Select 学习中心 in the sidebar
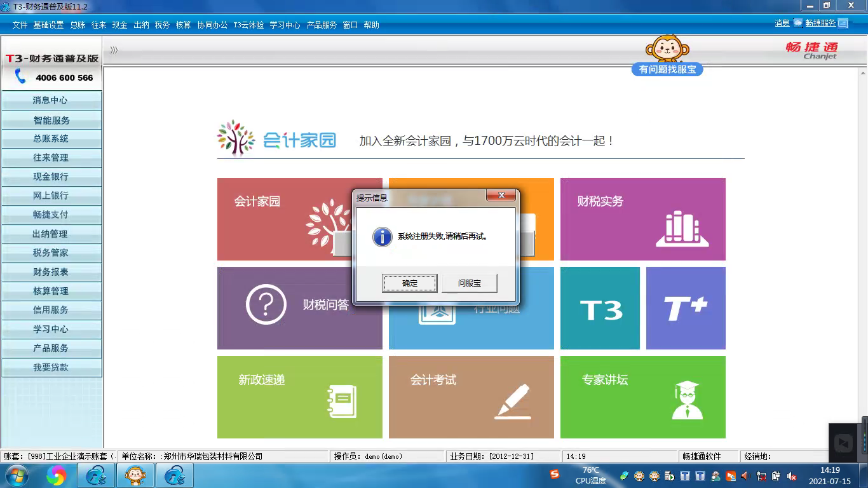Screen dimensions: 868x488 coord(51,329)
